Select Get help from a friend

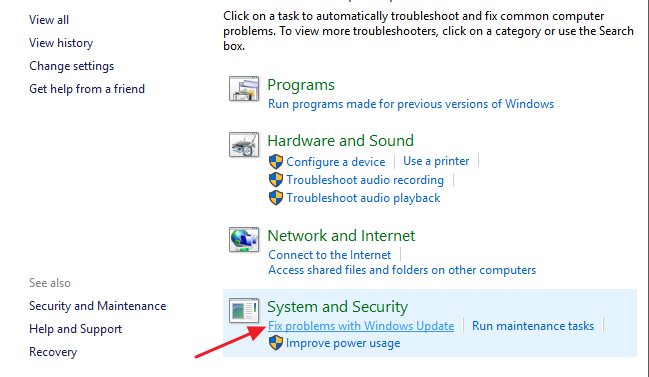pos(87,89)
